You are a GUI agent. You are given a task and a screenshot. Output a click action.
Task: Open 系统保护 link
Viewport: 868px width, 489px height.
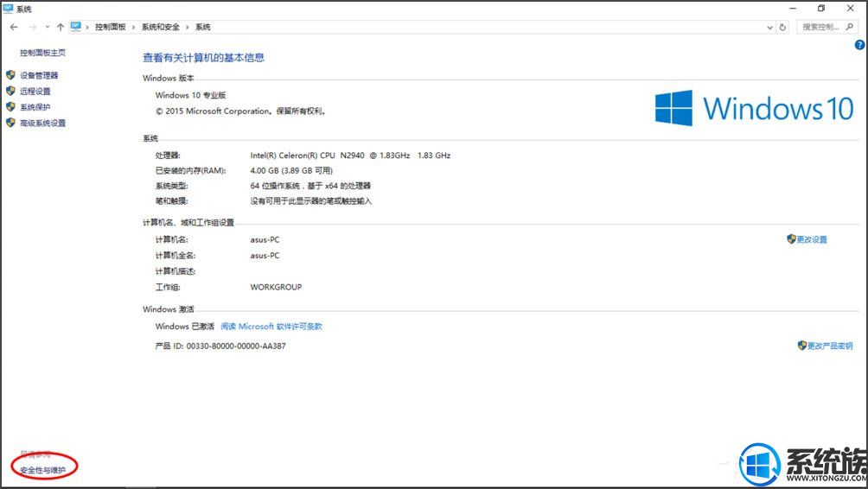click(35, 107)
